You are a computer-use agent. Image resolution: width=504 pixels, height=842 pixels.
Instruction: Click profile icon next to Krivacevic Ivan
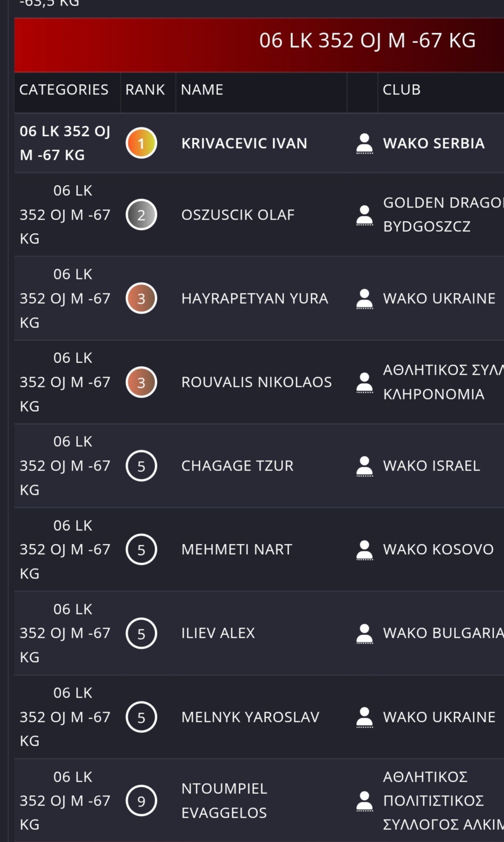(364, 143)
